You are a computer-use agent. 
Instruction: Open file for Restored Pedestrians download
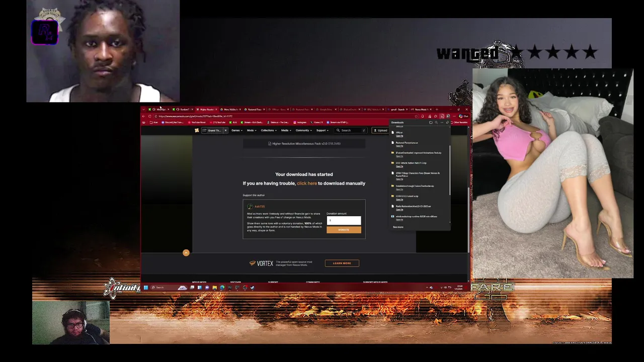(399, 146)
